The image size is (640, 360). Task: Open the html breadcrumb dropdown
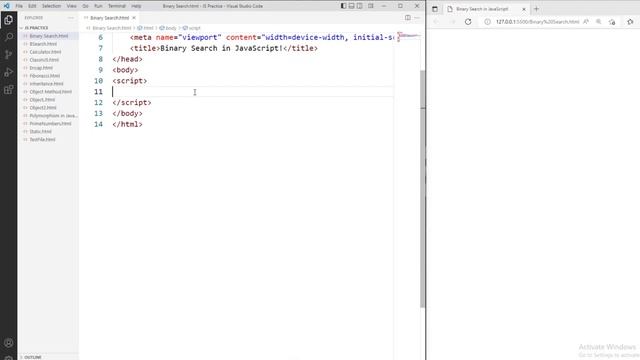coord(146,28)
